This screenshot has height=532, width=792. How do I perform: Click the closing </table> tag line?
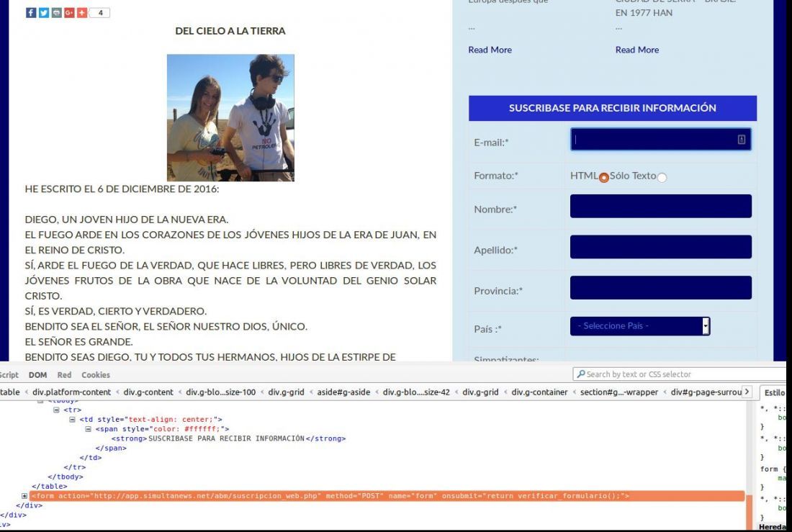[50, 487]
